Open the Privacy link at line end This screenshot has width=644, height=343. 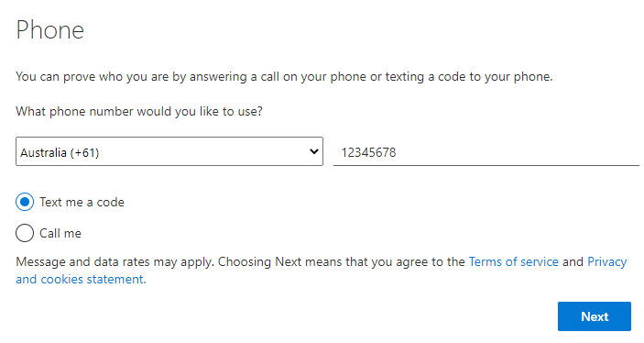607,262
